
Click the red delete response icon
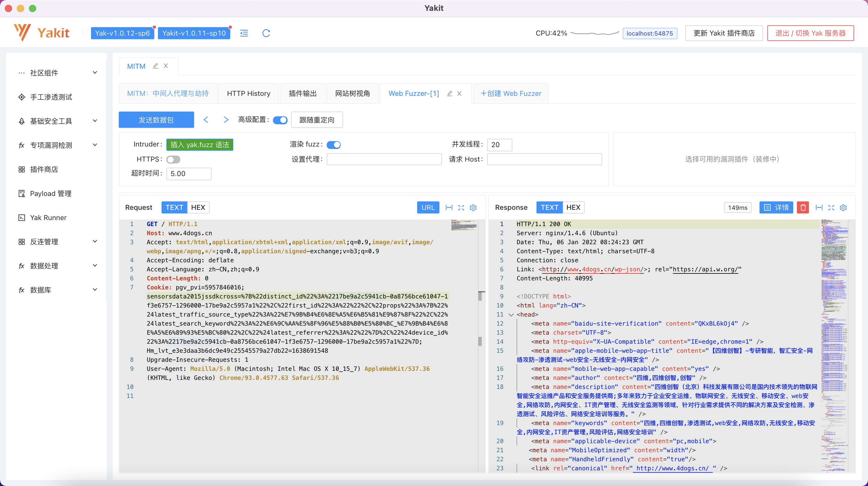[x=803, y=207]
